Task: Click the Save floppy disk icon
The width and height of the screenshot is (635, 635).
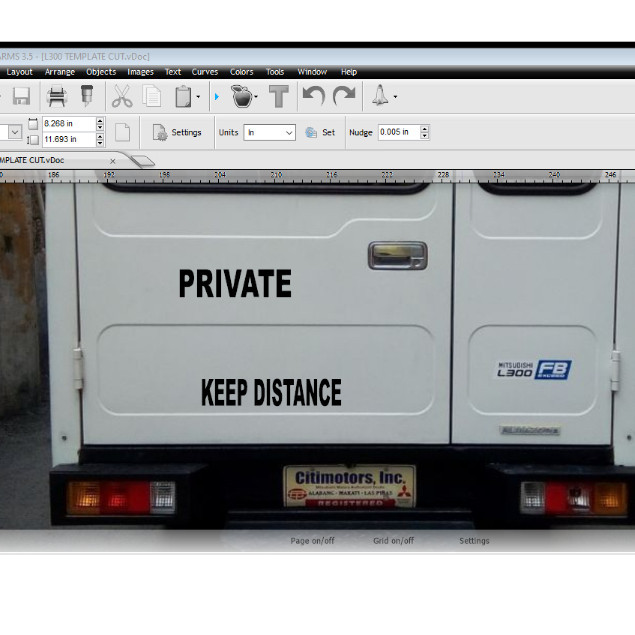Action: pos(20,97)
